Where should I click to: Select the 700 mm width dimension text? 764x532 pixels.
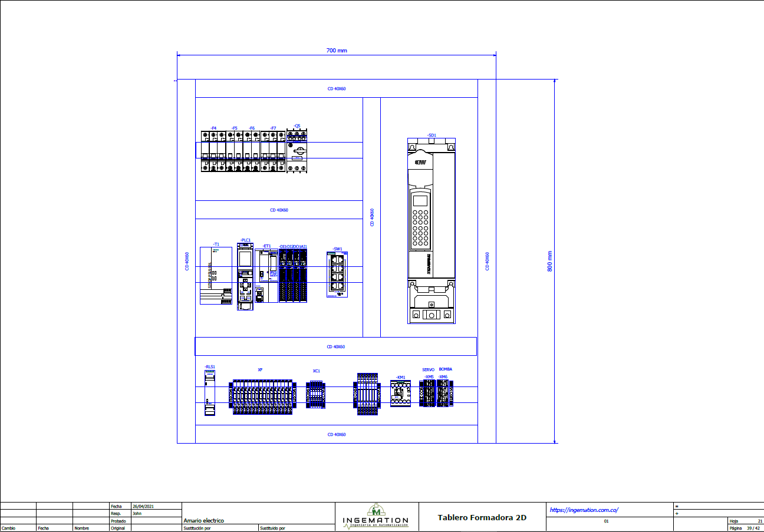click(337, 51)
